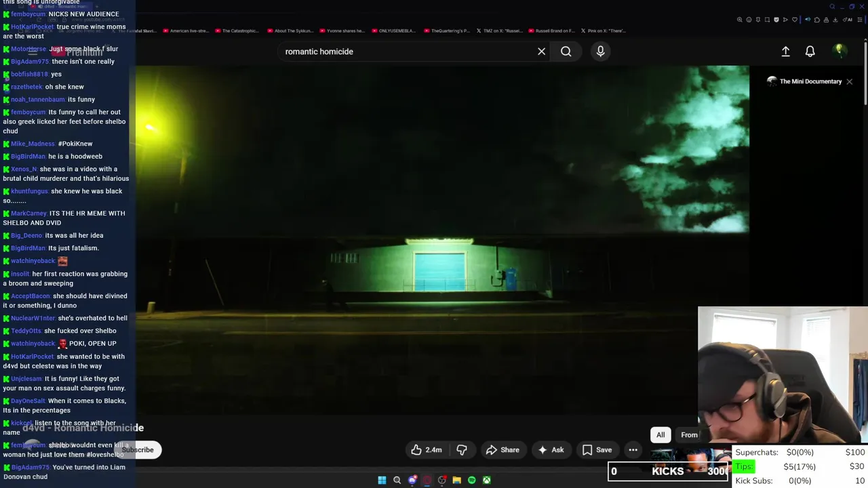Dislike the video with thumbs down
Screen dimensions: 868x488
[x=462, y=450]
